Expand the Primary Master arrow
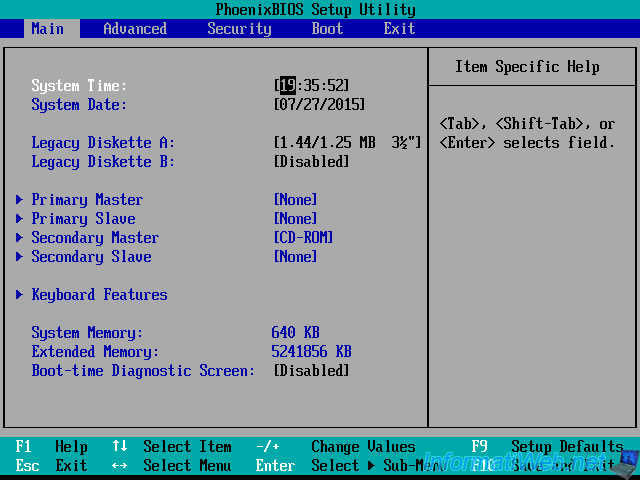 pyautogui.click(x=19, y=200)
